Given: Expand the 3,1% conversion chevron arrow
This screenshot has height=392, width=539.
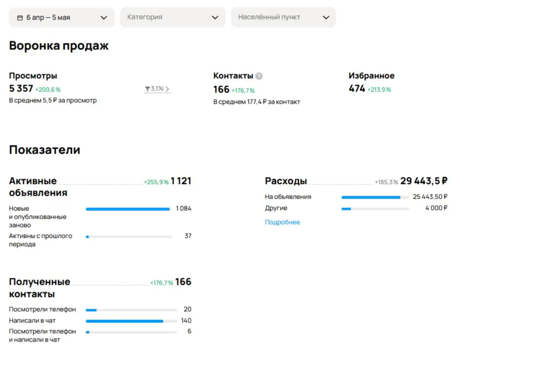Looking at the screenshot, I should pyautogui.click(x=167, y=89).
